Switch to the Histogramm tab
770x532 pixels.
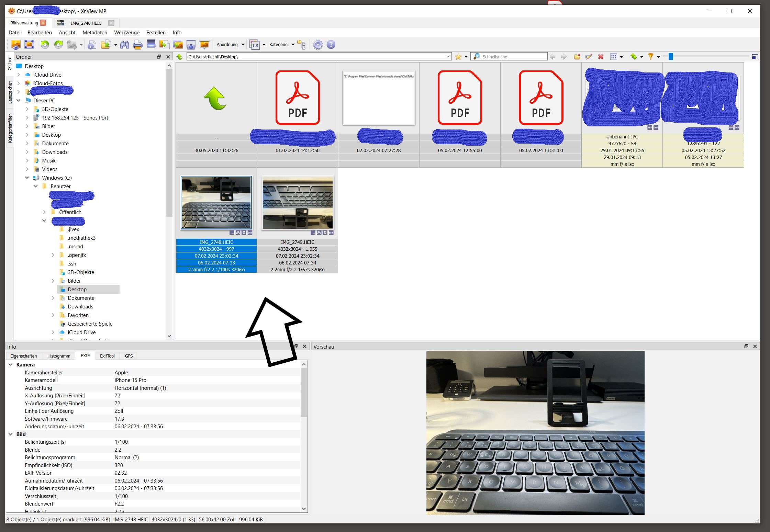tap(59, 356)
